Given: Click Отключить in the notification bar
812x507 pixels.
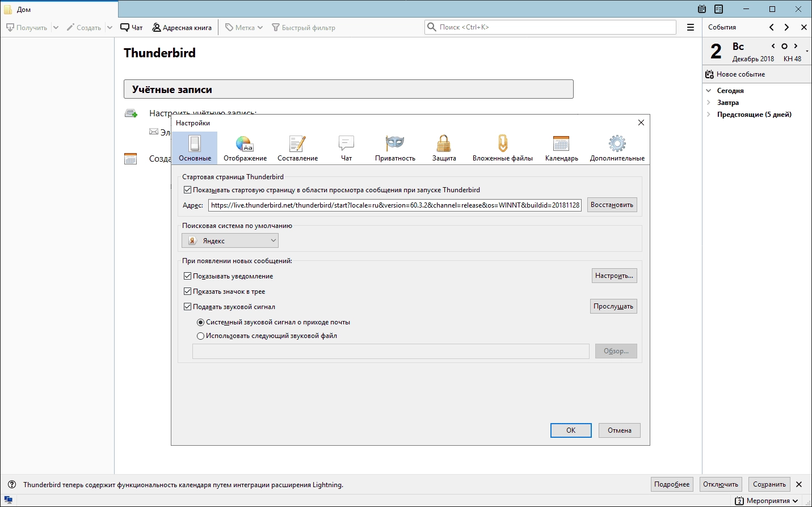Looking at the screenshot, I should [721, 484].
